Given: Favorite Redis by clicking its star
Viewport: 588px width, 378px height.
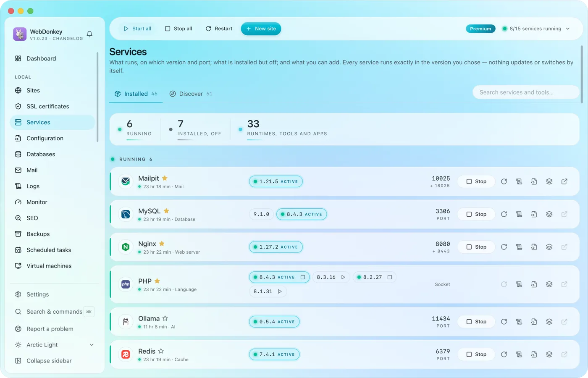Looking at the screenshot, I should click(161, 351).
